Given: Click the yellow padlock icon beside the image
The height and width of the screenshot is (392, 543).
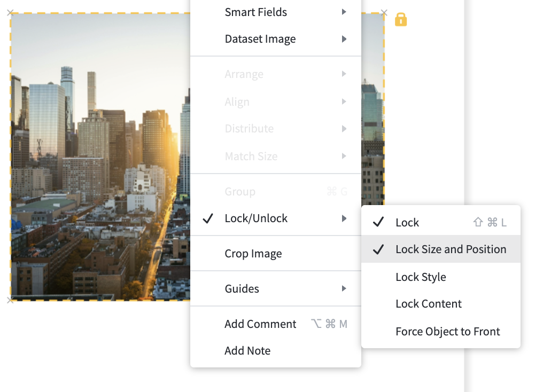Looking at the screenshot, I should tap(401, 20).
